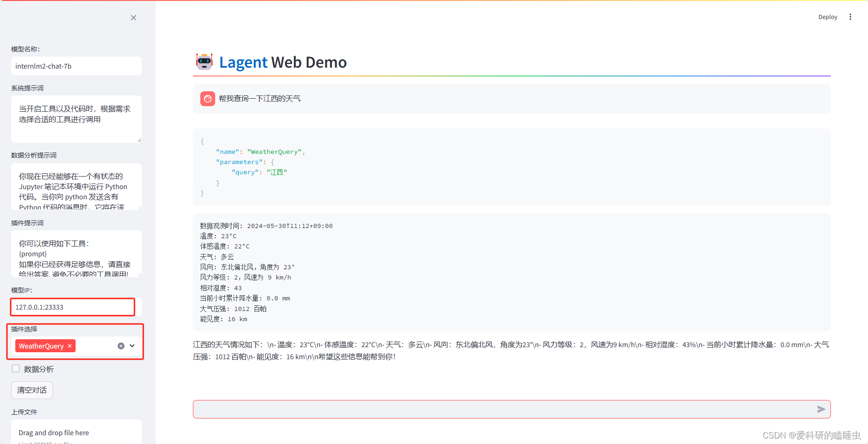Remove the WeatherQuery plugin tag

click(x=70, y=346)
